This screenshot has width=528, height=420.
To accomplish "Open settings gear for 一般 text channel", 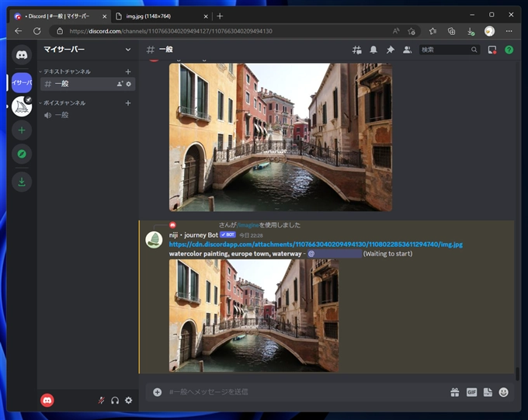I will (x=129, y=84).
